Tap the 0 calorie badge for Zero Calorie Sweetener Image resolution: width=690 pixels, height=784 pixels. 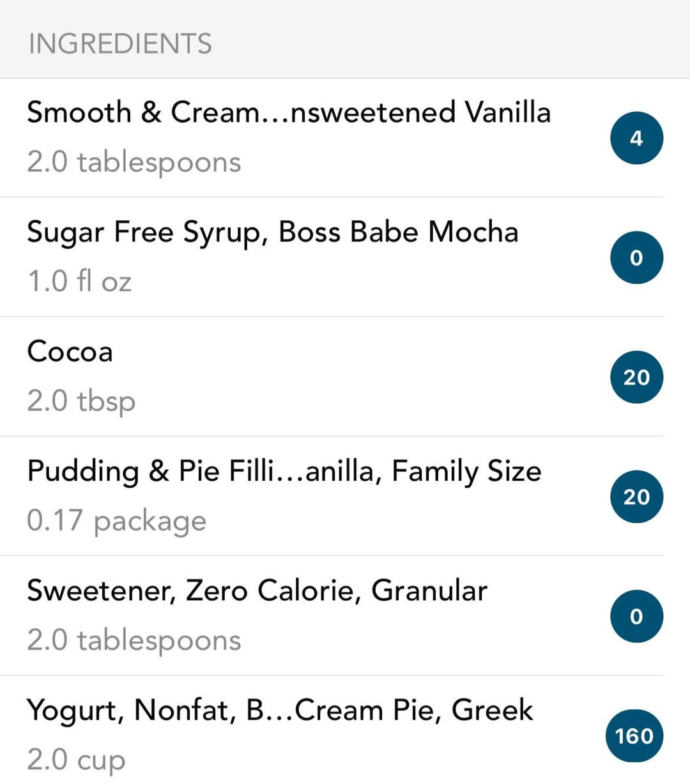[x=636, y=616]
